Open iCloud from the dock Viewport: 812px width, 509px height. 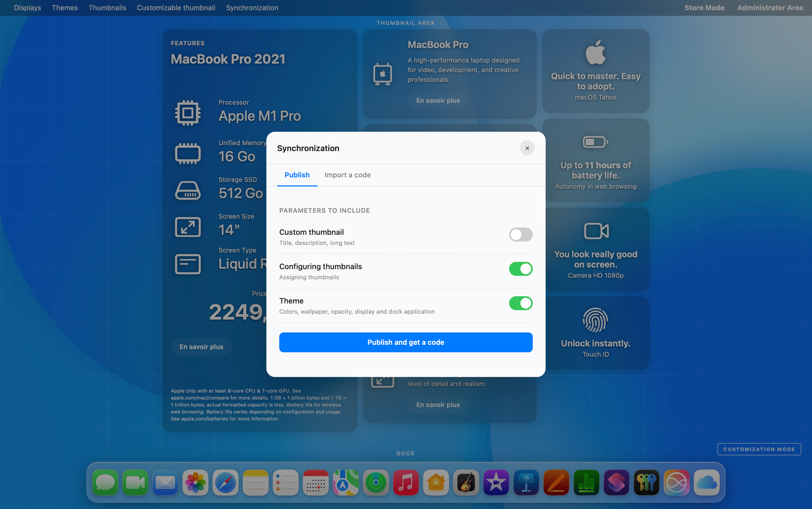click(x=706, y=482)
